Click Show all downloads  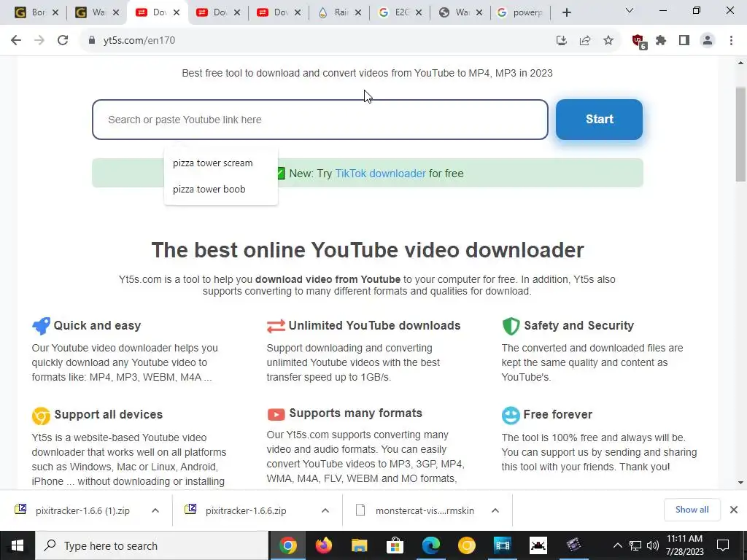pyautogui.click(x=692, y=510)
